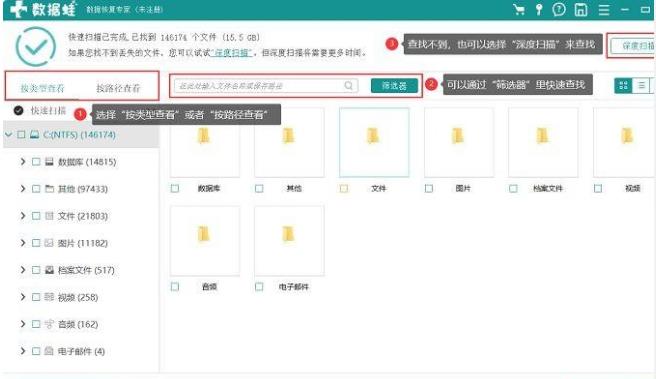
Task: Open the help question mark icon
Action: pyautogui.click(x=559, y=9)
